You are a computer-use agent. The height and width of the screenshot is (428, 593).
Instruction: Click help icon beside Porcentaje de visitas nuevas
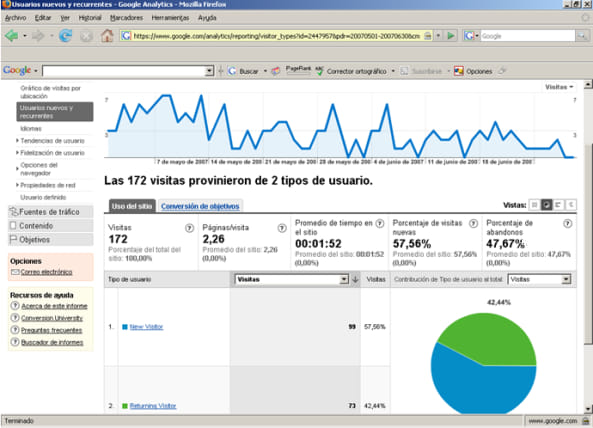tap(473, 223)
